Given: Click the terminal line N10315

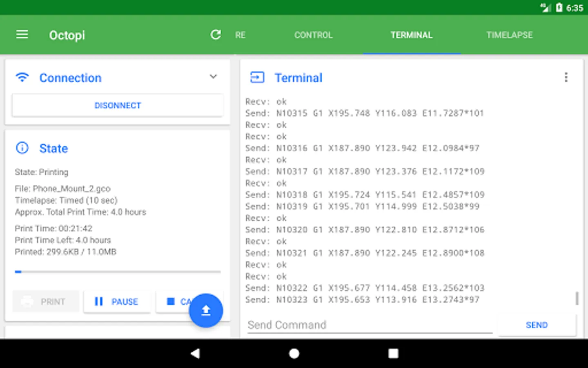Looking at the screenshot, I should pyautogui.click(x=365, y=113).
